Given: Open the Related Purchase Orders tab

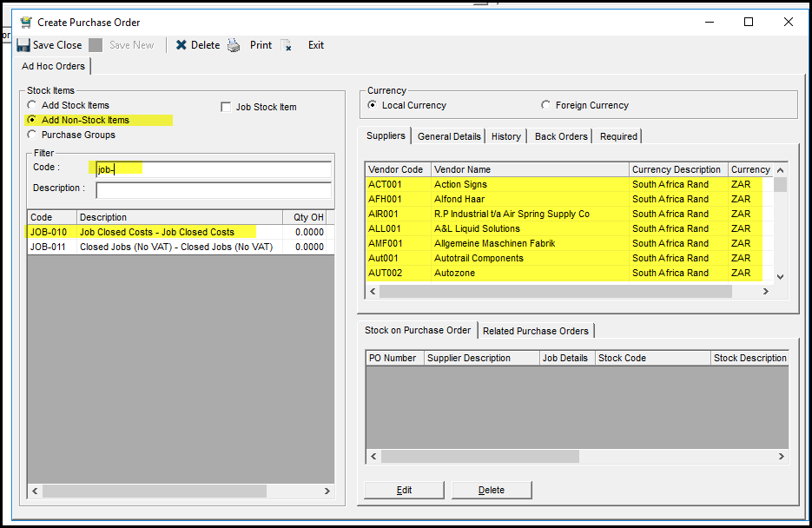Looking at the screenshot, I should pos(535,331).
